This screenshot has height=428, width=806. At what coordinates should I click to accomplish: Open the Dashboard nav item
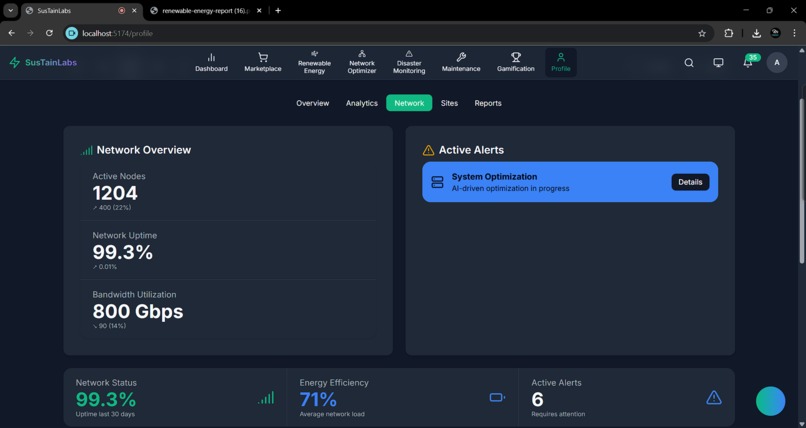click(x=211, y=62)
